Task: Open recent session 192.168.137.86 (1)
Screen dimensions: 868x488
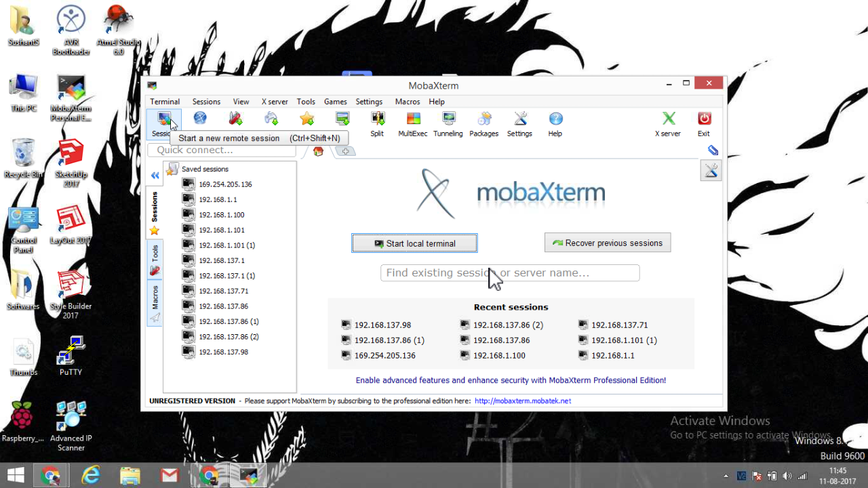Action: coord(383,340)
